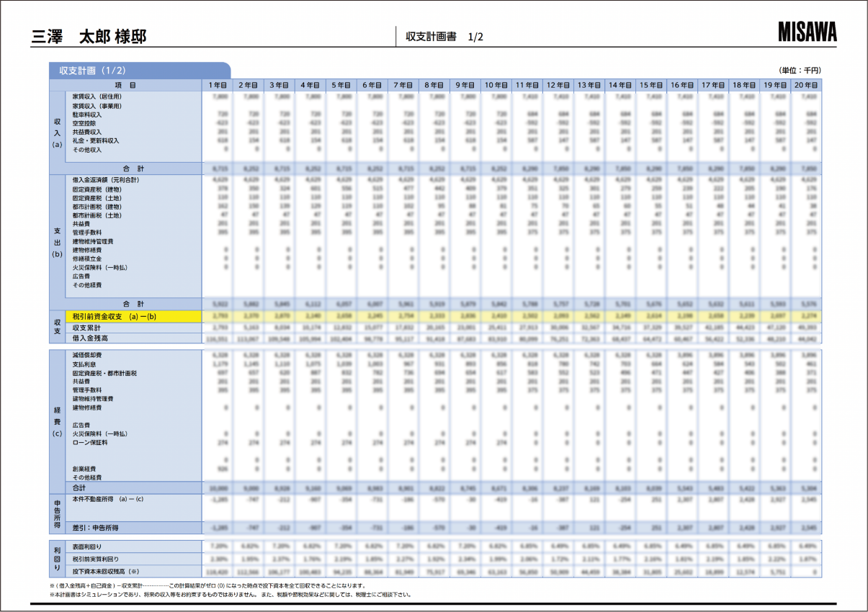Click the footnote starting '※本計画書はシミュレーション'
Image resolution: width=868 pixels, height=612 pixels.
tap(231, 595)
